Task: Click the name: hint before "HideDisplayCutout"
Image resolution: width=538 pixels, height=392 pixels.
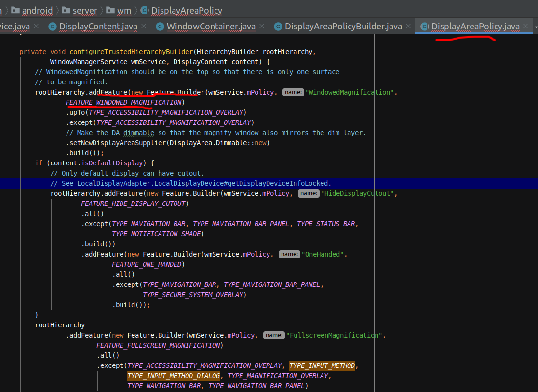Action: (x=309, y=194)
